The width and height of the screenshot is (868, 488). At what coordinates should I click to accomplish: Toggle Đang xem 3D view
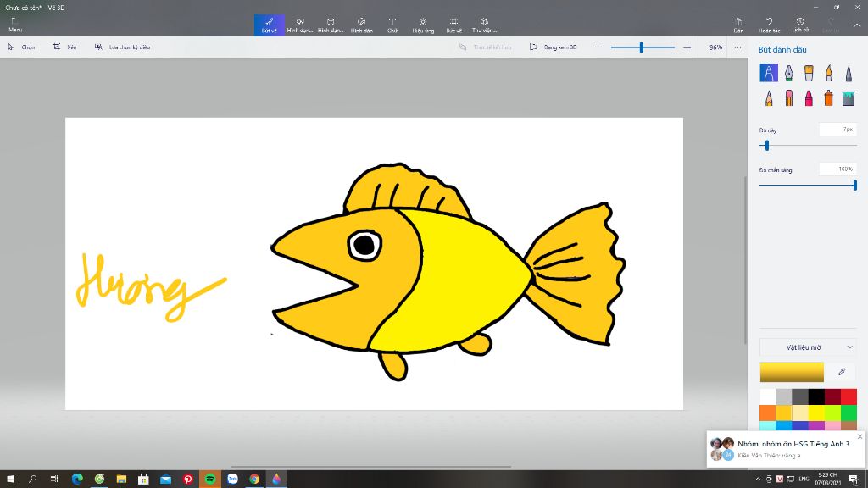(x=553, y=47)
